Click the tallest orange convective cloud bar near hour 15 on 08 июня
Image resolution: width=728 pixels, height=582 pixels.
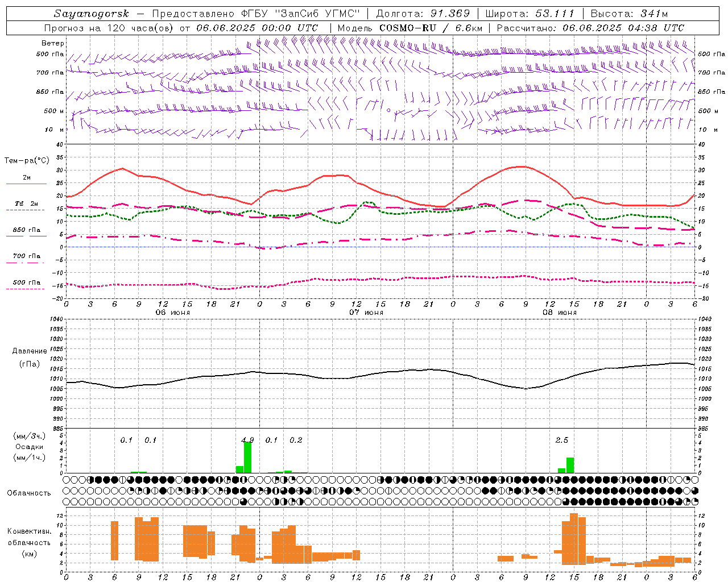[574, 539]
